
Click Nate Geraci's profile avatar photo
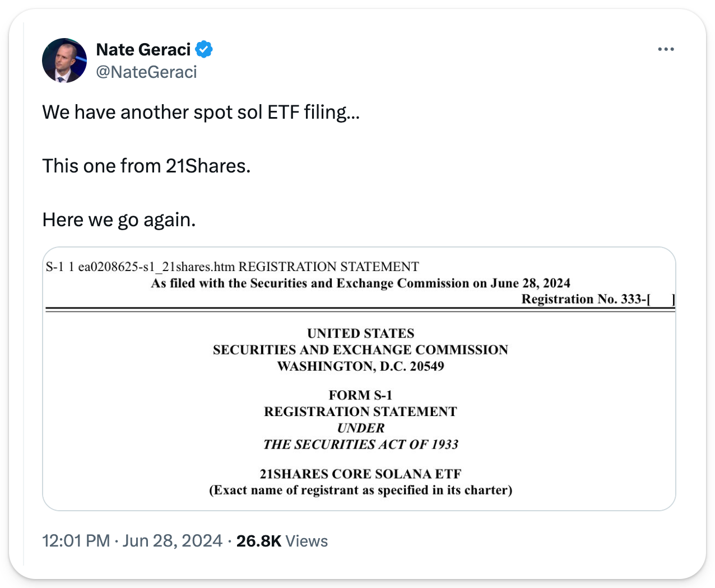(x=64, y=60)
